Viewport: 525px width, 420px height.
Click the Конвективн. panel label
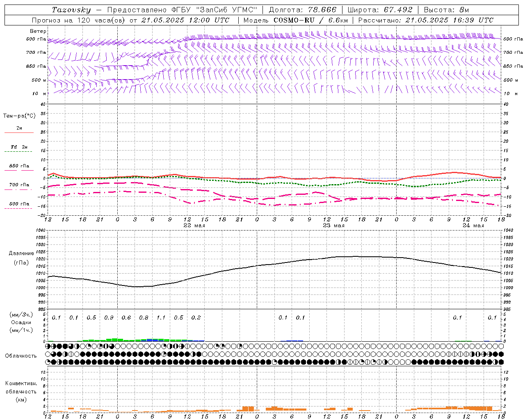click(21, 383)
